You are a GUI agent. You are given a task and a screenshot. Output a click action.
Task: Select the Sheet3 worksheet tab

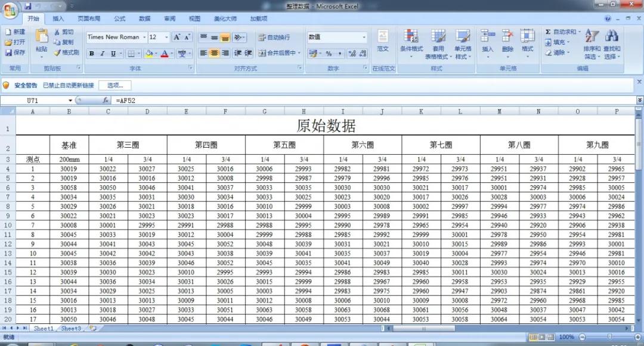[71, 328]
